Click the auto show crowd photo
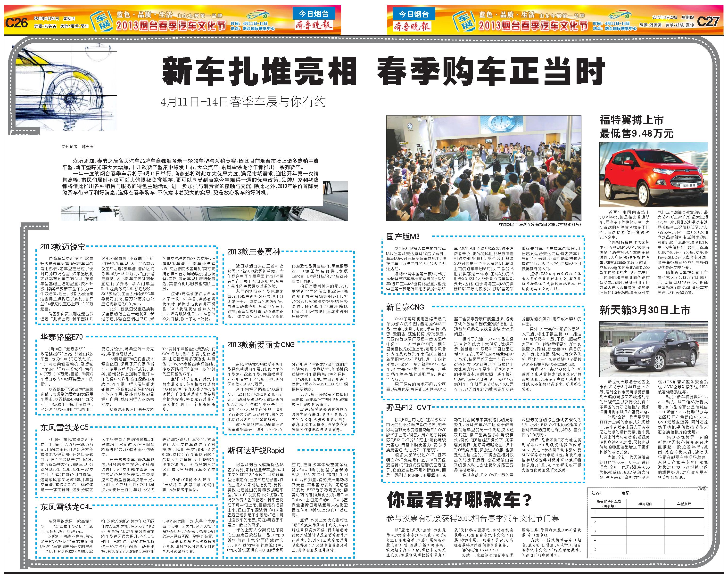Viewport: 728px width, 578px height. click(484, 168)
